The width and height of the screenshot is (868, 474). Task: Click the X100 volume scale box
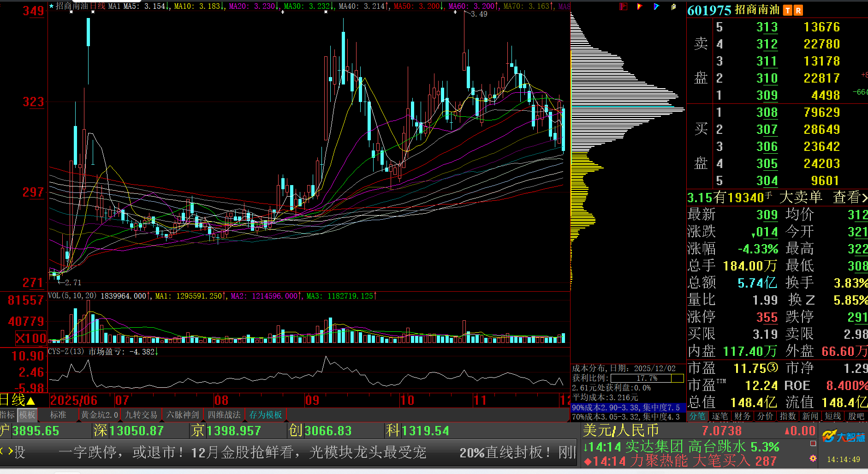(x=31, y=338)
